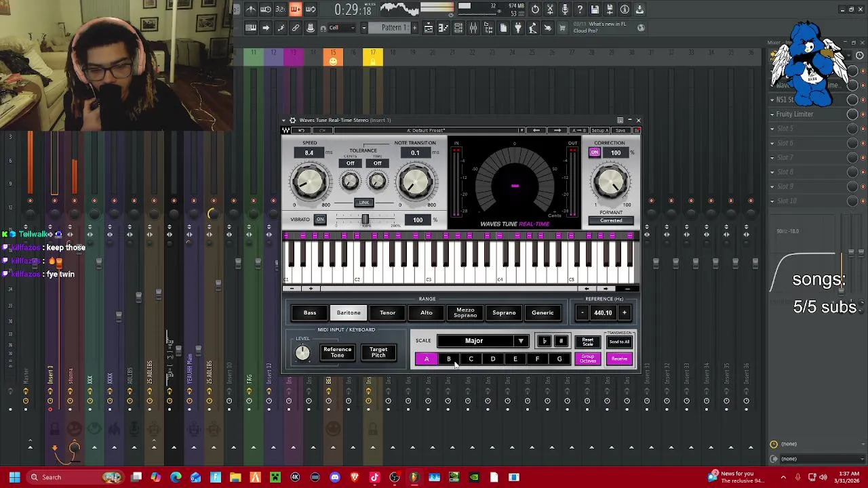The image size is (868, 488).
Task: Toggle Group Octaves button
Action: (588, 359)
